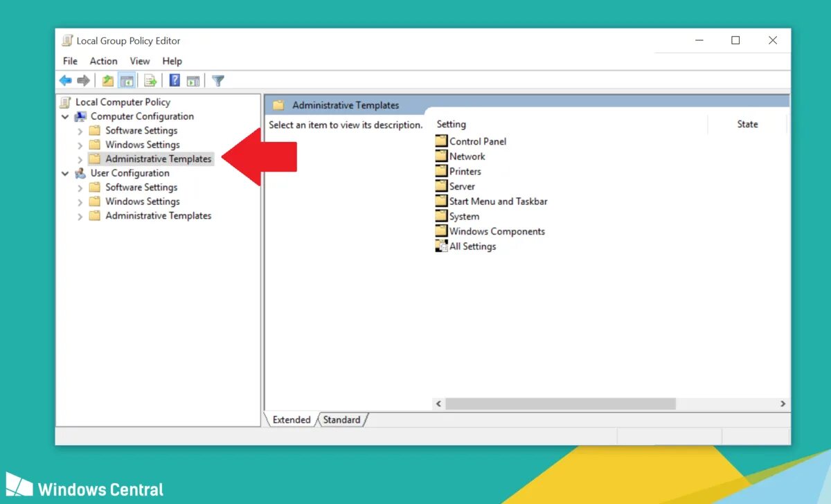Expand User Configuration's Administrative Templates node
The image size is (831, 504).
[80, 215]
